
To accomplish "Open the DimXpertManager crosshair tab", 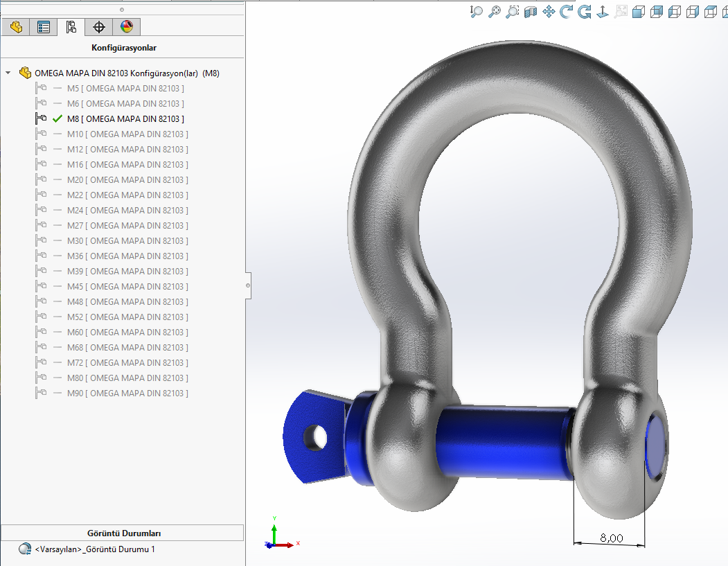I will point(99,28).
